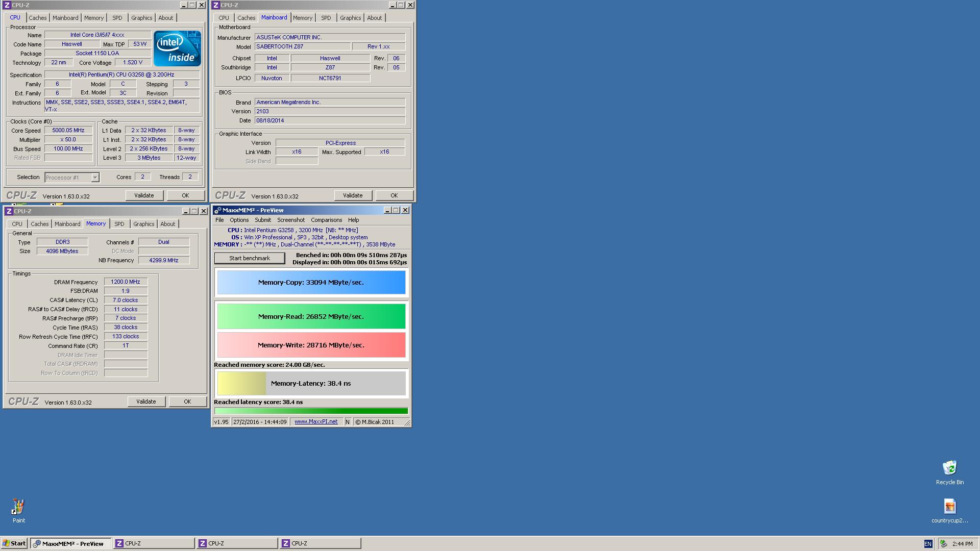Click the v1.95 version status bar cell

221,422
